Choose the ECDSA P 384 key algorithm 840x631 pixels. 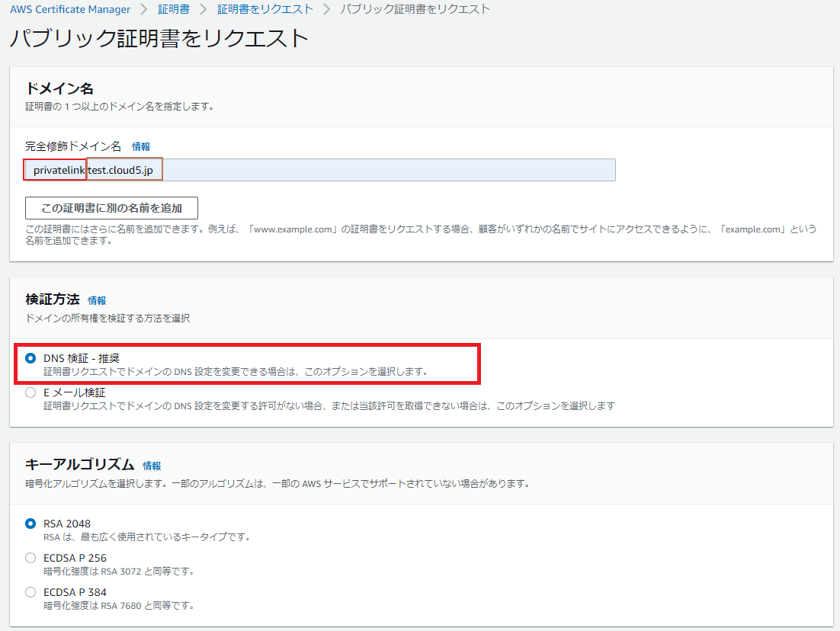click(30, 592)
